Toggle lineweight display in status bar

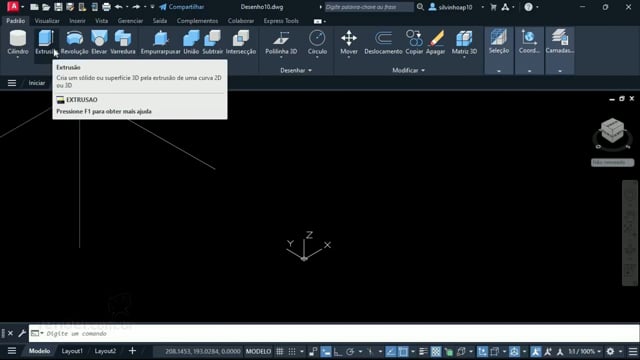[x=423, y=351]
